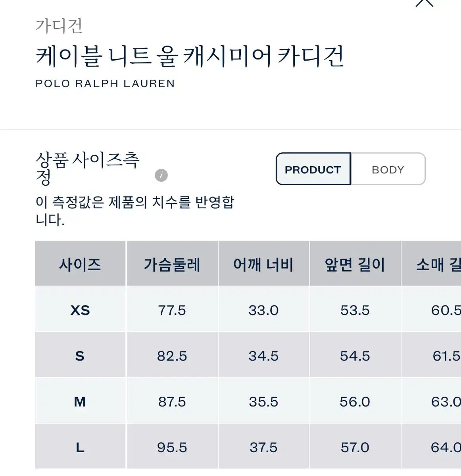Choose the L size row label

click(x=80, y=447)
